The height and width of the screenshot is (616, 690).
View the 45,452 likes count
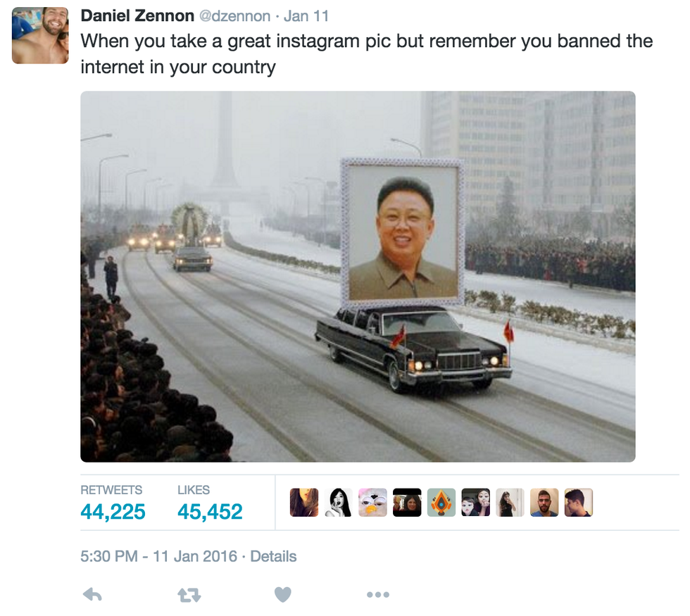click(x=210, y=512)
